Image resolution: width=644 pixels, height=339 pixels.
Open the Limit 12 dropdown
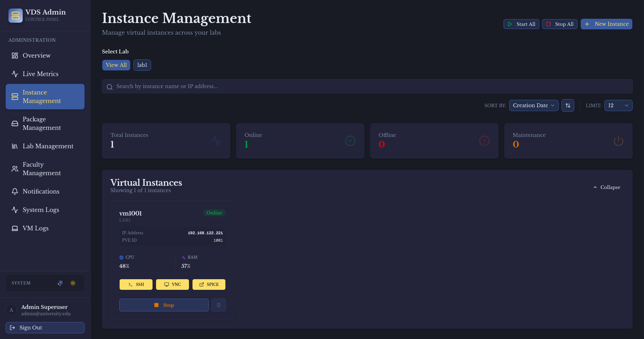(619, 105)
